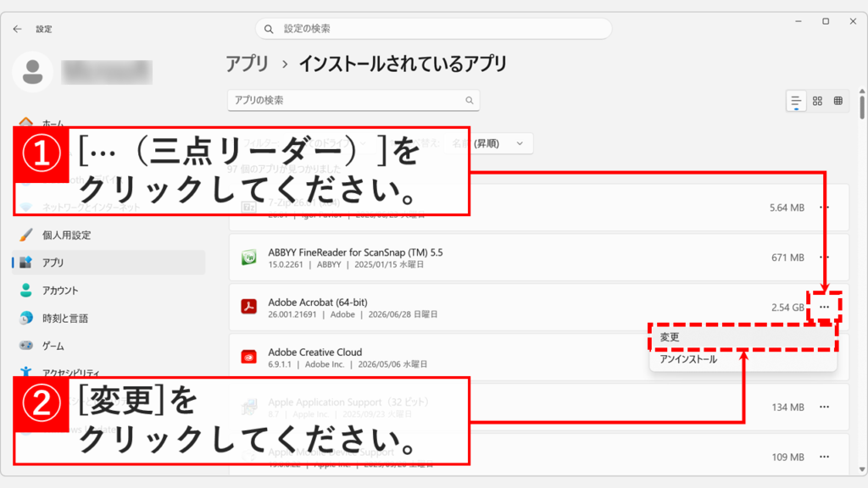Click the アプリ breadcrumb link
The image size is (868, 488).
pos(247,64)
